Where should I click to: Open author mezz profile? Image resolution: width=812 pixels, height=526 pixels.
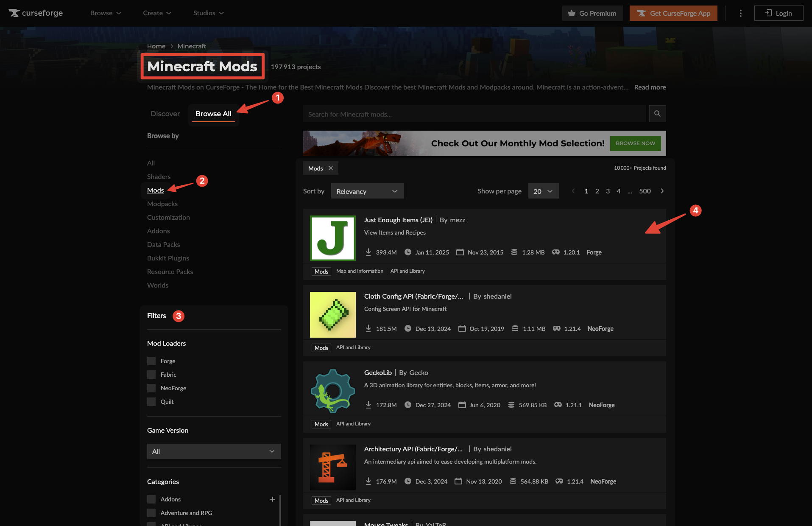(x=458, y=220)
